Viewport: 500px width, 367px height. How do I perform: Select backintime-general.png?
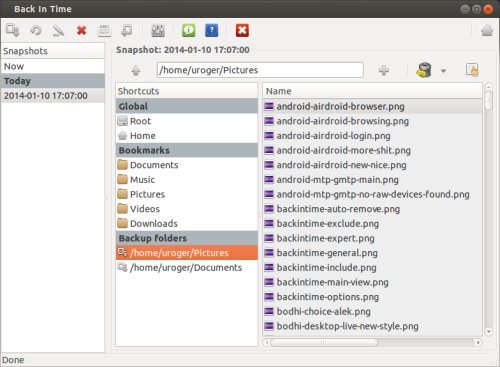pyautogui.click(x=372, y=253)
